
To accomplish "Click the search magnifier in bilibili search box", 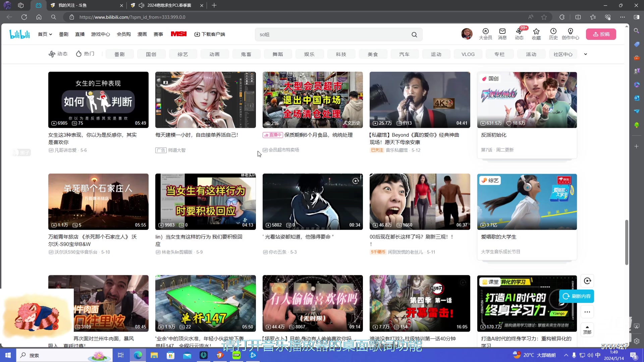I will (414, 35).
